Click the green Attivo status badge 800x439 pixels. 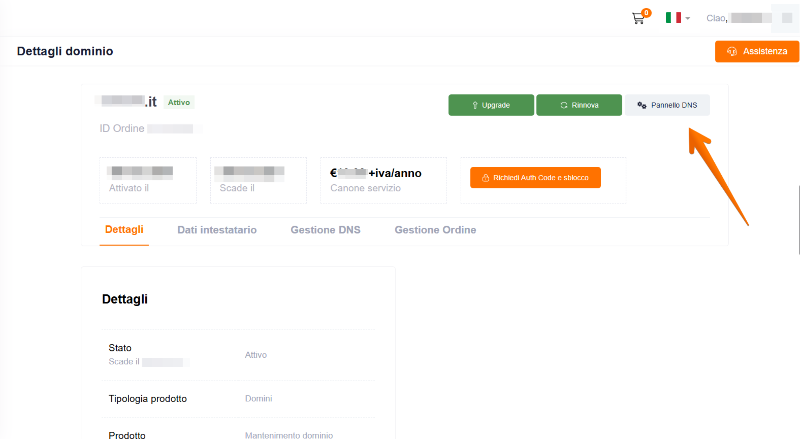click(x=180, y=102)
